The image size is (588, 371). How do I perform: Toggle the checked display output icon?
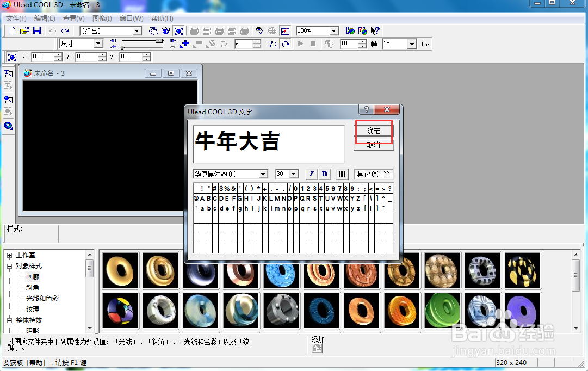[x=286, y=31]
